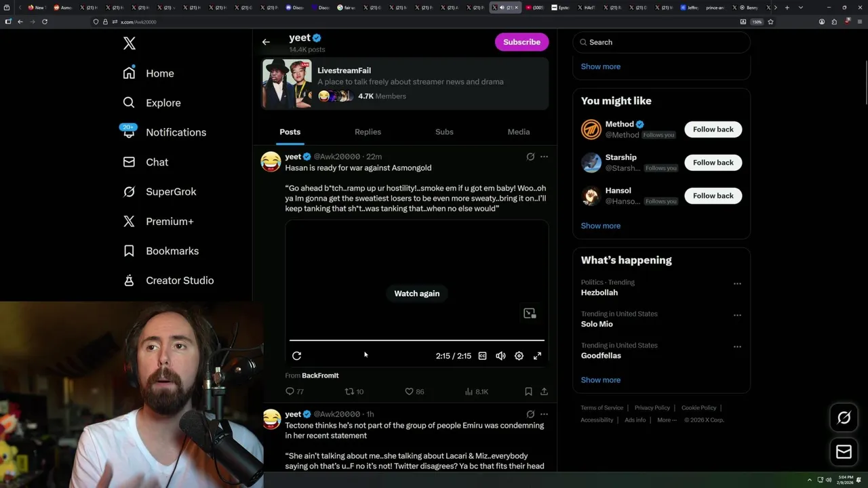The image size is (868, 488).
Task: Open the BackFromIt source link
Action: click(x=320, y=375)
